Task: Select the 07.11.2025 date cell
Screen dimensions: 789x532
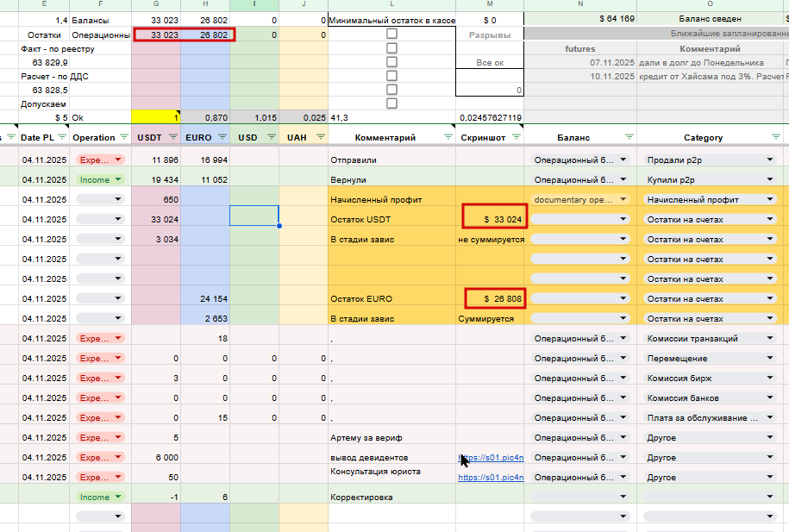Action: click(580, 62)
